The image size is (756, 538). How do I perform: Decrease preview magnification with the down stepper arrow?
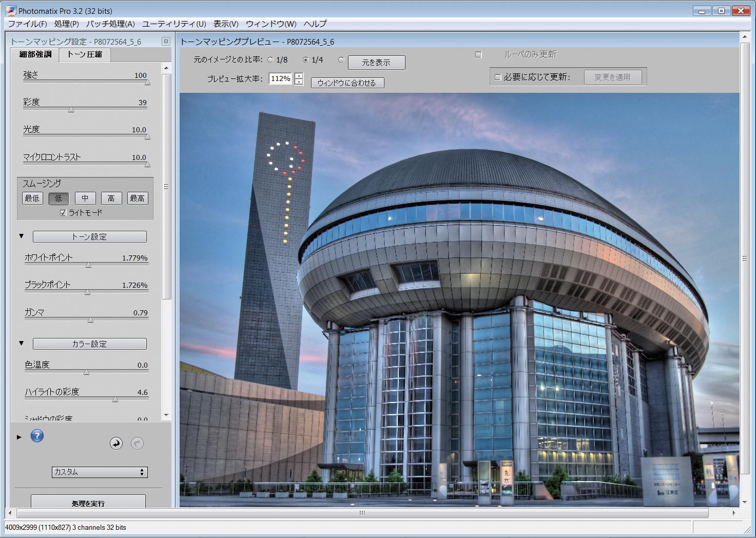pyautogui.click(x=299, y=82)
